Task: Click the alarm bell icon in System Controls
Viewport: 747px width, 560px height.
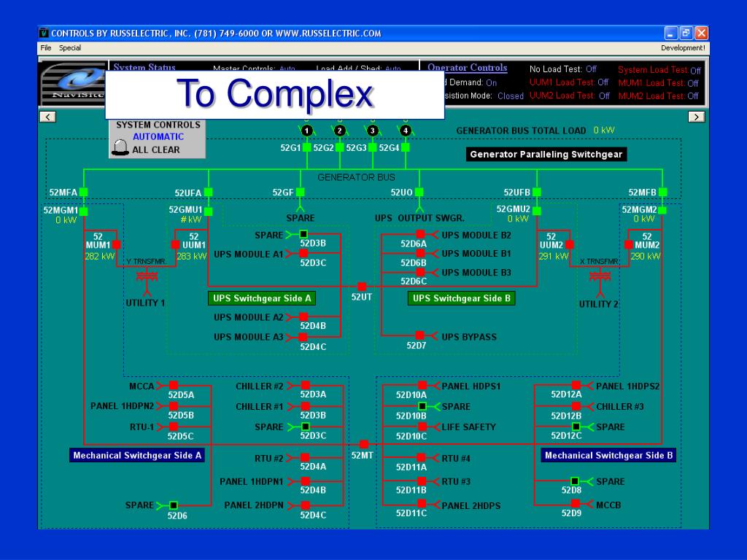Action: point(120,147)
